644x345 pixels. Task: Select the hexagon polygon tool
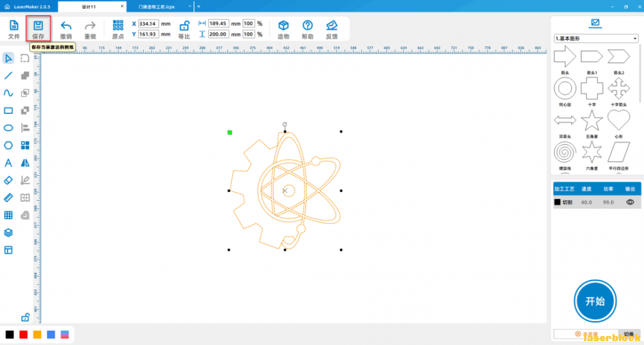click(x=8, y=145)
